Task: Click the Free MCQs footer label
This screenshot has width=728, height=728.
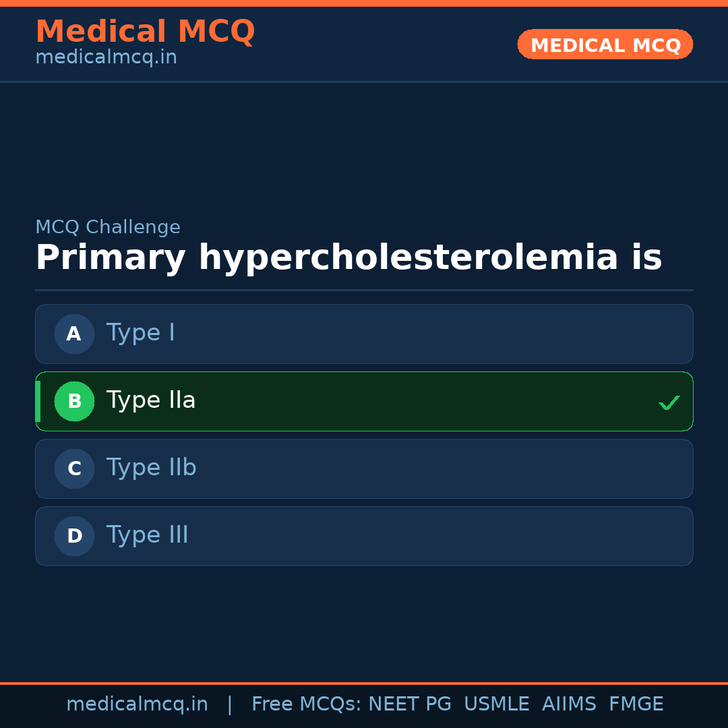Action: coord(306,704)
